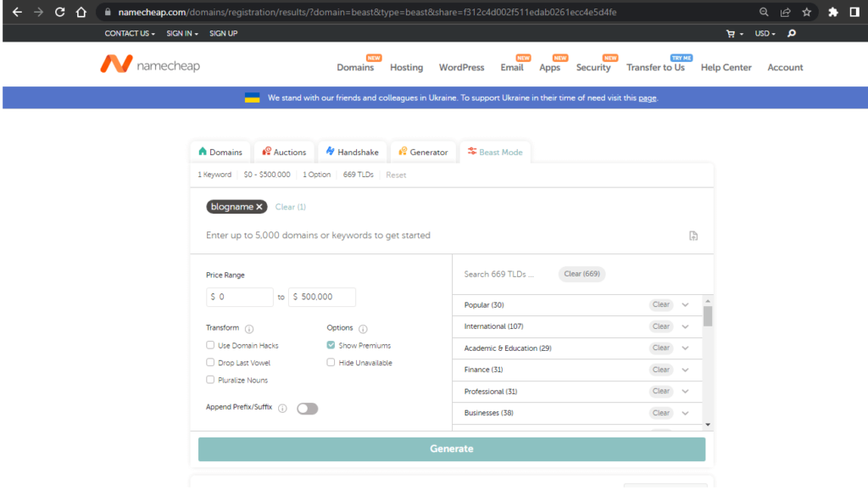Click the maximum price 500,000 field
The width and height of the screenshot is (868, 490).
pyautogui.click(x=321, y=297)
